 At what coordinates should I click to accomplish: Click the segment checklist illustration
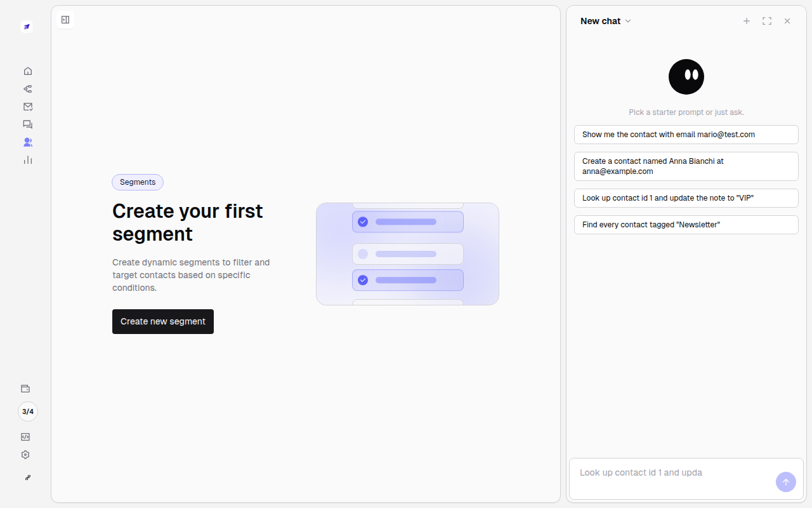pyautogui.click(x=407, y=254)
